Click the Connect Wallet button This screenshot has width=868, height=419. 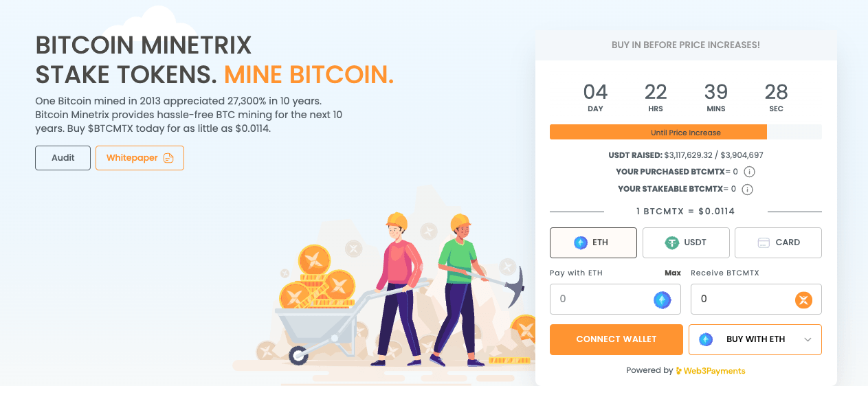[x=616, y=339]
